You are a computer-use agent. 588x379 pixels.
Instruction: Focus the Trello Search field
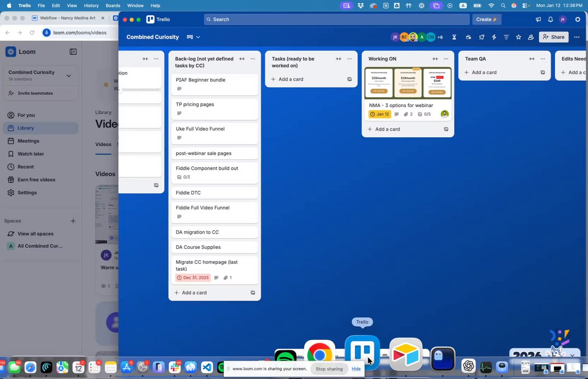click(x=337, y=19)
